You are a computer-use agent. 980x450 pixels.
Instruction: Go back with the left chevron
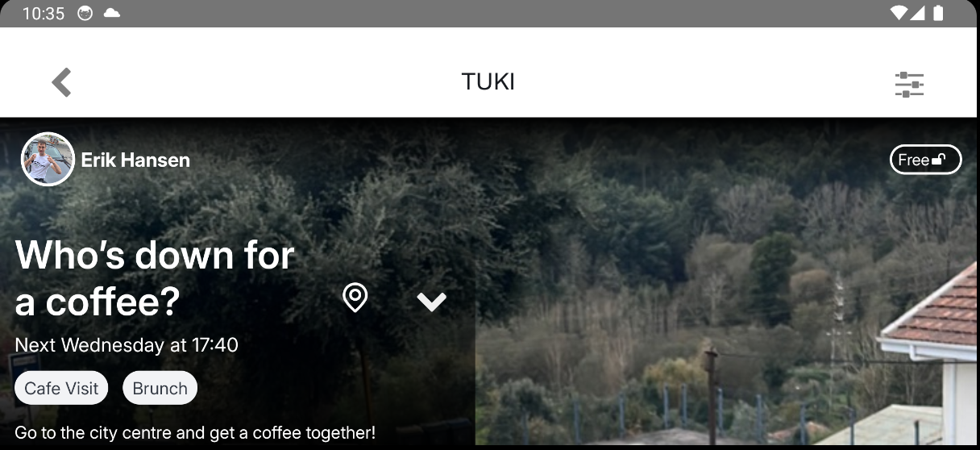(62, 82)
